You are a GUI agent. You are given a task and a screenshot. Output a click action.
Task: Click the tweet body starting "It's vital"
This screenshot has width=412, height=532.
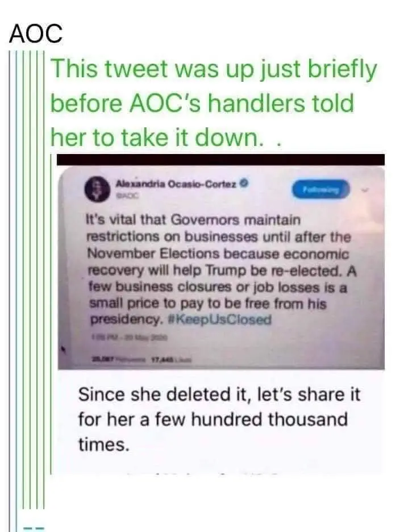coord(216,267)
